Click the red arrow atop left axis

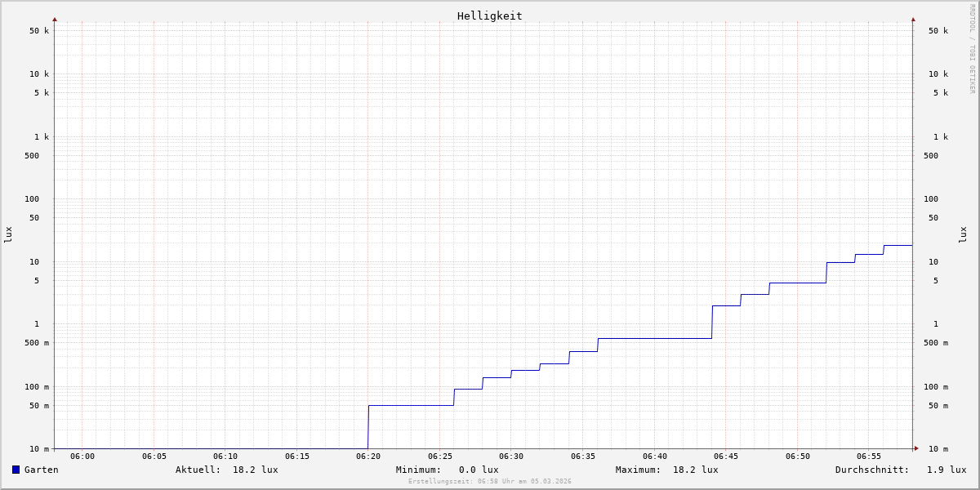(x=55, y=19)
